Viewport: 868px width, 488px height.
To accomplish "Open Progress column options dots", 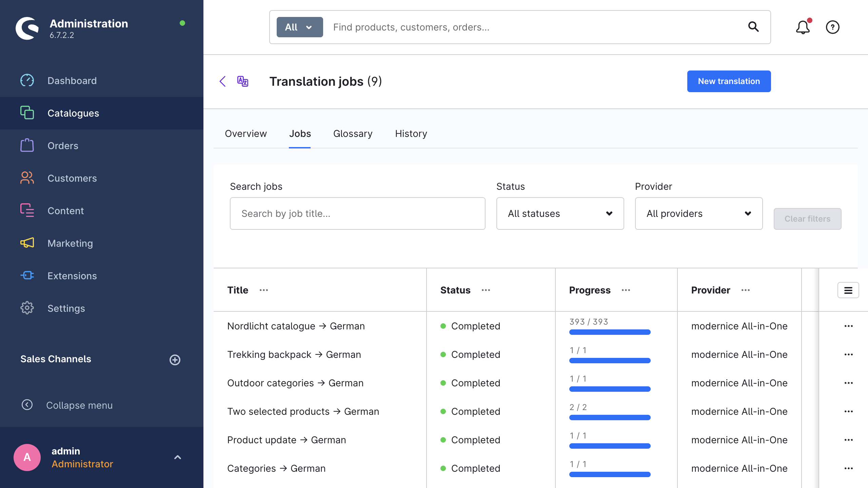I will [626, 290].
